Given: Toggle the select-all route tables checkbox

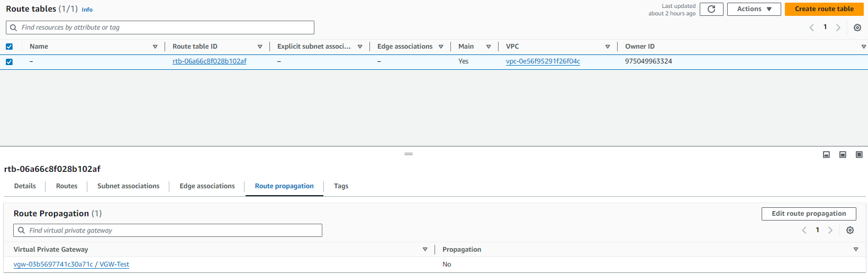Looking at the screenshot, I should click(9, 47).
